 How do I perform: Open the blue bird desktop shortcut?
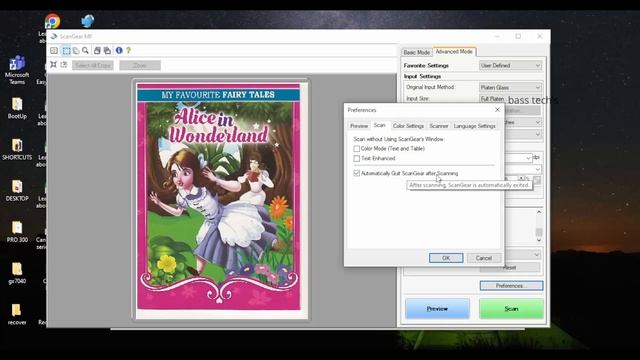[87, 21]
